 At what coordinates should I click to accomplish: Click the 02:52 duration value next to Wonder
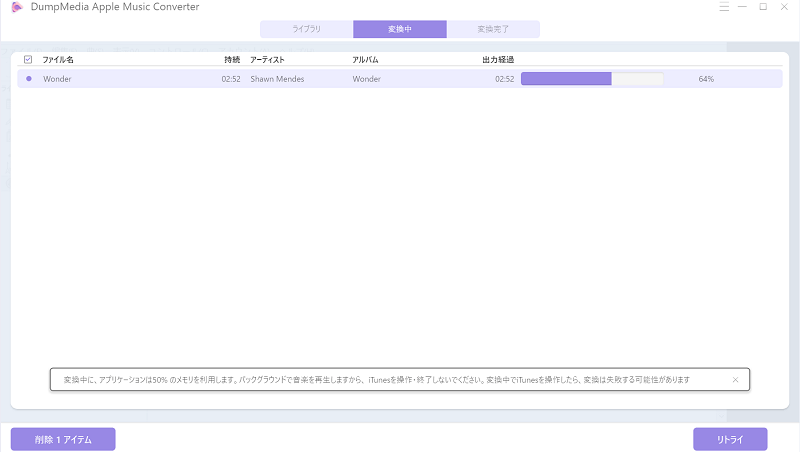(231, 79)
